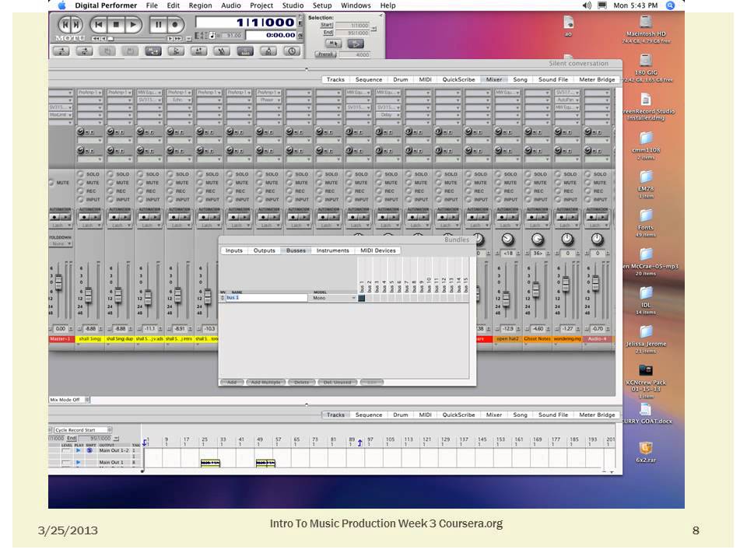Click the Preroll button in Selection panel
This screenshot has width=747, height=560.
[326, 54]
